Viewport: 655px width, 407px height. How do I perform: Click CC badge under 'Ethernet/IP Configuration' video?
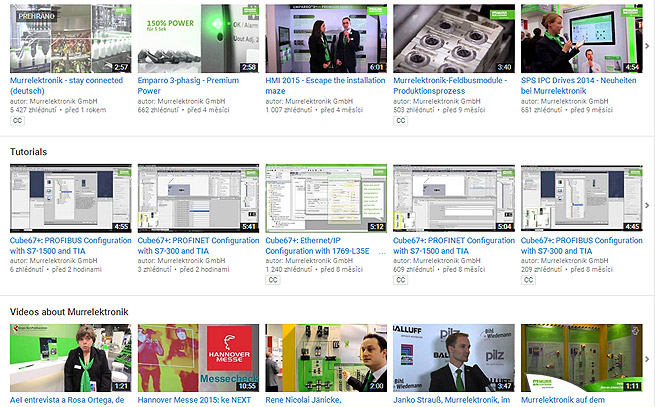pos(273,280)
